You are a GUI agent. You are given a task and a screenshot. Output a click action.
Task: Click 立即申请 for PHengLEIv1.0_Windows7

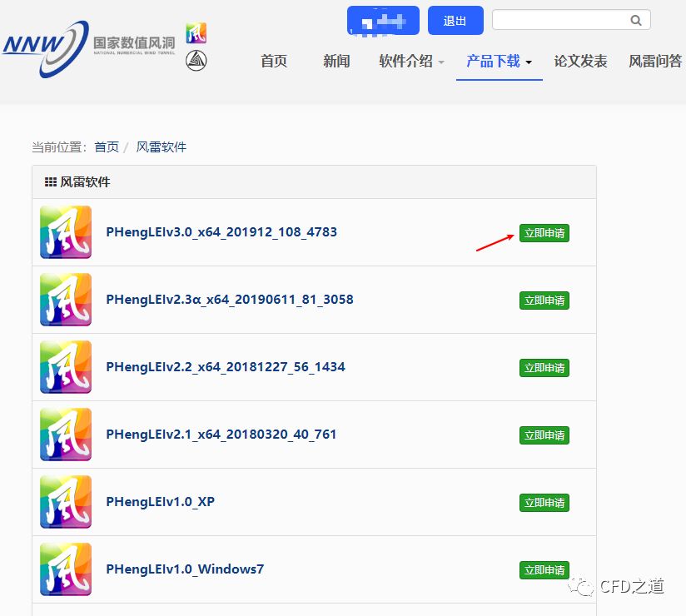pyautogui.click(x=544, y=569)
